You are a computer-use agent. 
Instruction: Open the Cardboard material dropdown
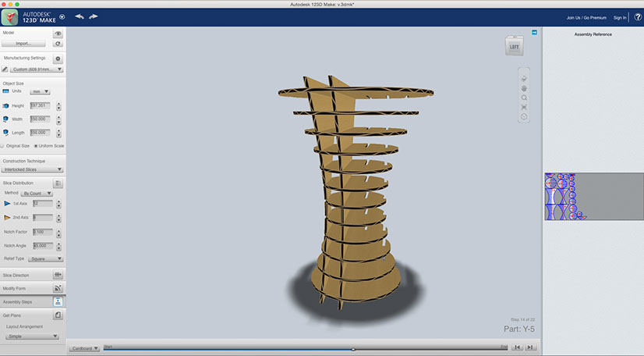[x=84, y=348]
